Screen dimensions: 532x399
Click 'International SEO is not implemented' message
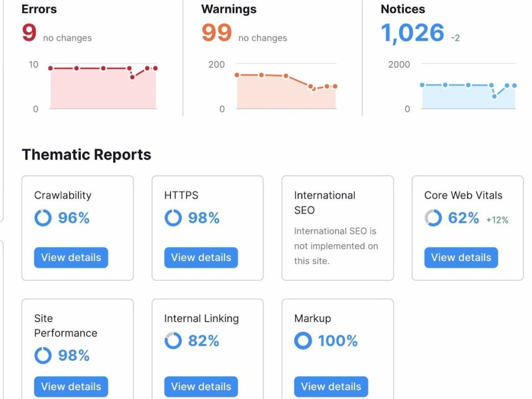pos(336,246)
